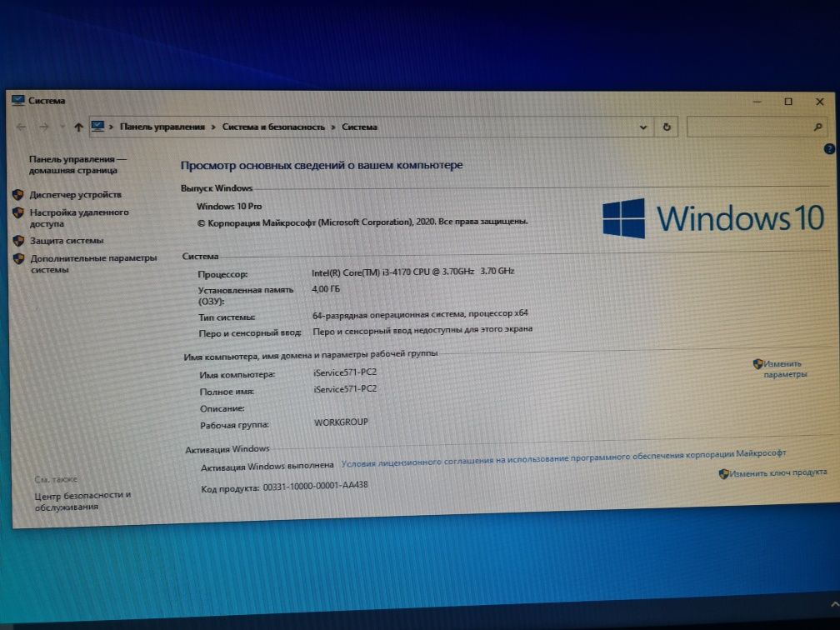Click product code 00331-10000-00001-AA438
The width and height of the screenshot is (840, 630).
pyautogui.click(x=316, y=487)
